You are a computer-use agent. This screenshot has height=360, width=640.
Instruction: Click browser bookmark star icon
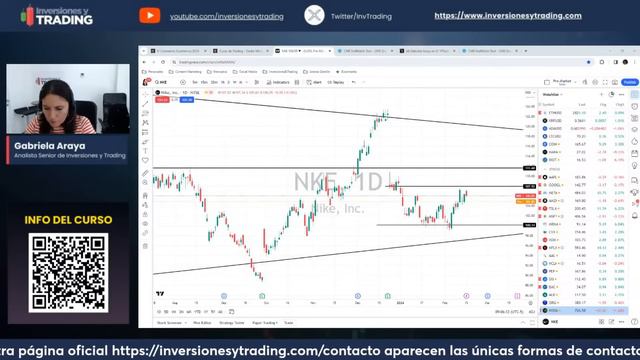[588, 62]
